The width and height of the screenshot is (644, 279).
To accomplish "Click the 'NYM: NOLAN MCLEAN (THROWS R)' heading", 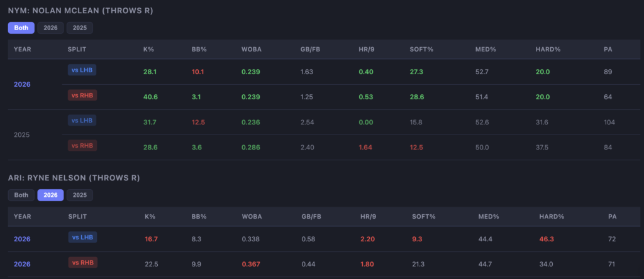I will point(80,11).
